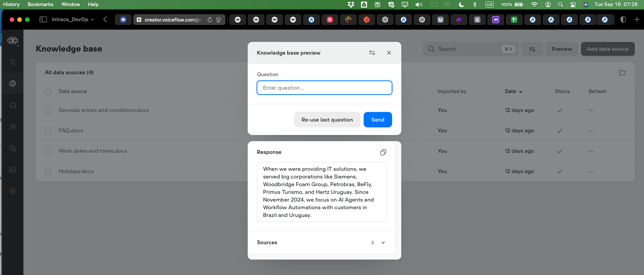Viewport: 644px width, 275px height.
Task: Reload the voiceflow page
Action: point(210,20)
